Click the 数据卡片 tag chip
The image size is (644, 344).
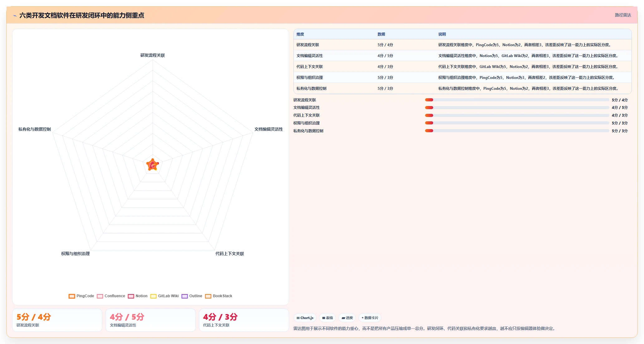click(x=370, y=318)
